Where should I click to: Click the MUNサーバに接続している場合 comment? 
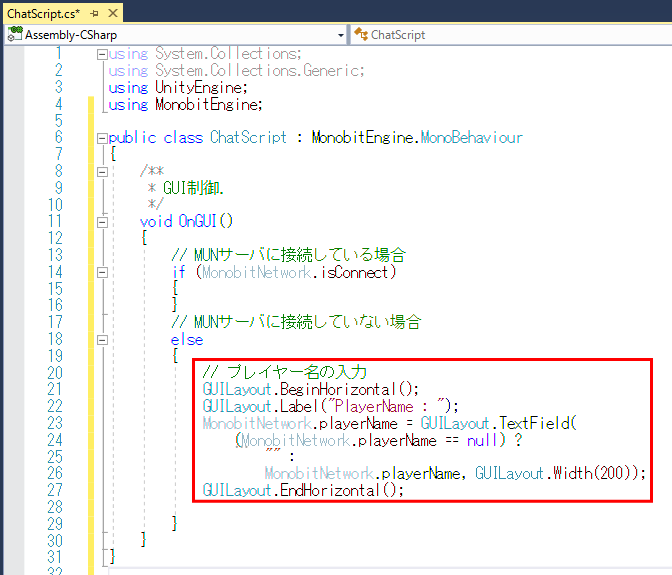point(288,255)
